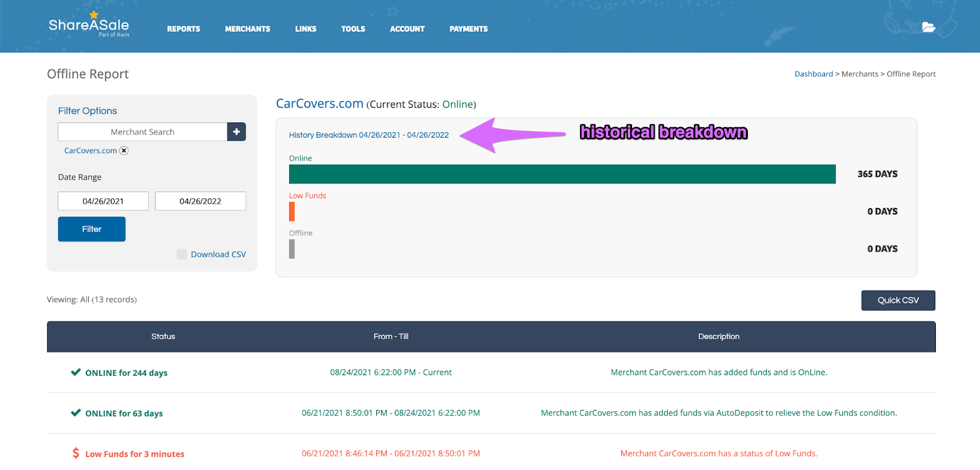Open the Tools menu
Image resolution: width=980 pixels, height=470 pixels.
click(x=353, y=29)
